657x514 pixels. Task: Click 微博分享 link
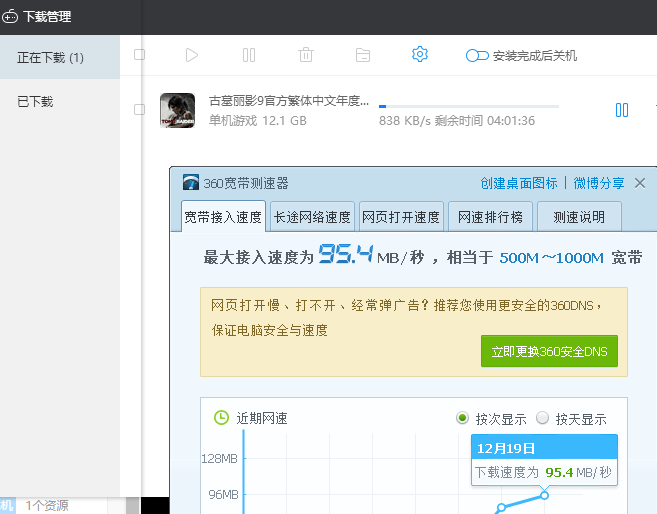tap(599, 183)
